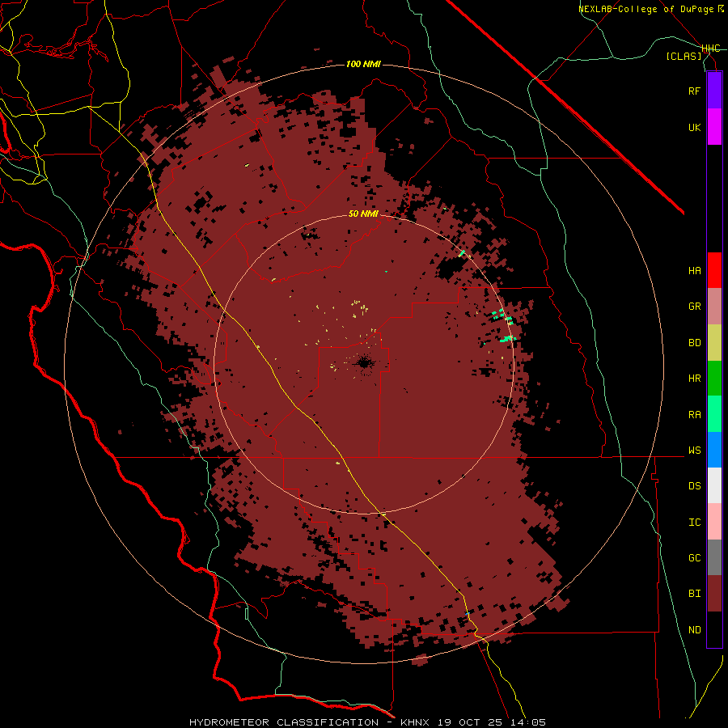
Task: Click the 50 NMI range ring label
Action: click(363, 214)
